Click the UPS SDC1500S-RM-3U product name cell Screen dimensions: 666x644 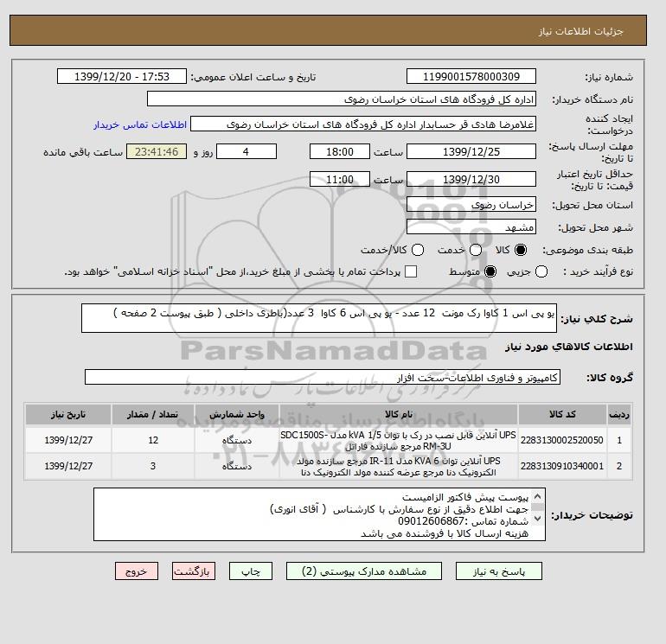pyautogui.click(x=399, y=440)
